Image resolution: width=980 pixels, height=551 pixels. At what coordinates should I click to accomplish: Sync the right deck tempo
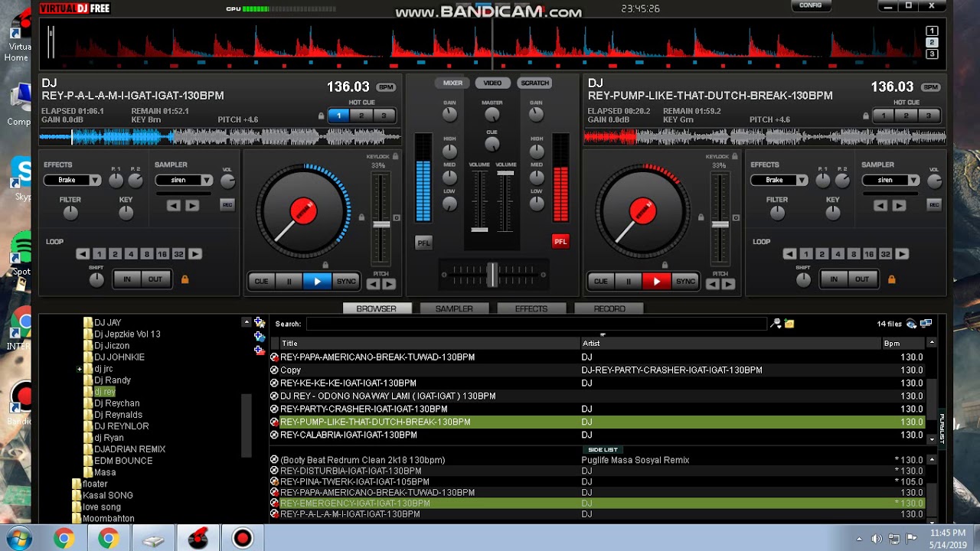coord(685,282)
